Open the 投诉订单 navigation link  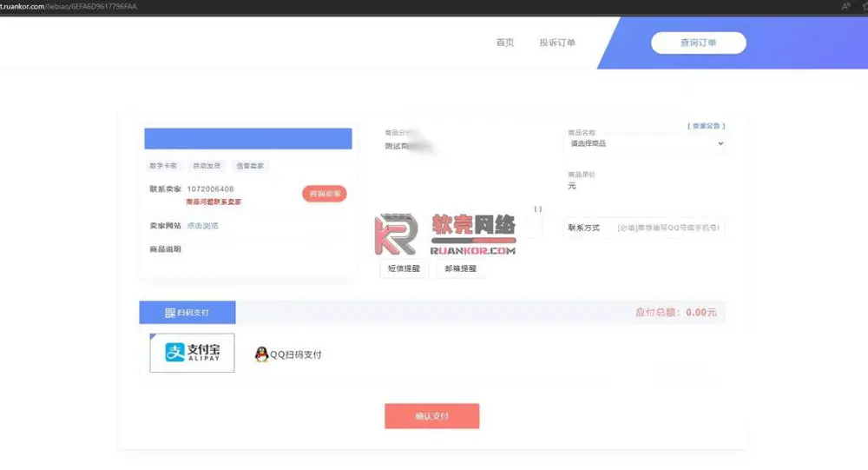pyautogui.click(x=557, y=43)
